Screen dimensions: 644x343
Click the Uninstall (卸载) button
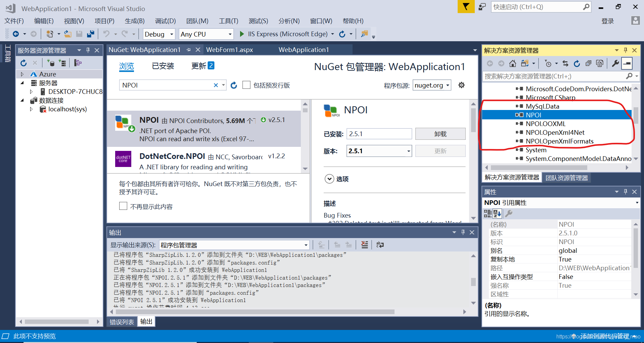tap(440, 134)
